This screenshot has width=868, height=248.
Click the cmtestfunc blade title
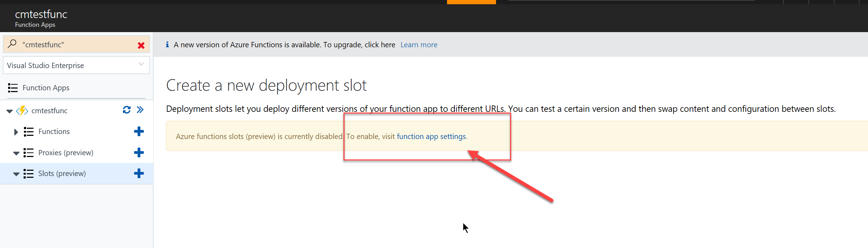(x=41, y=14)
